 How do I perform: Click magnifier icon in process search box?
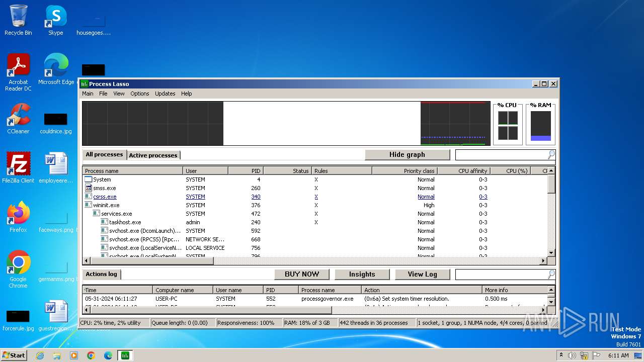click(x=551, y=155)
